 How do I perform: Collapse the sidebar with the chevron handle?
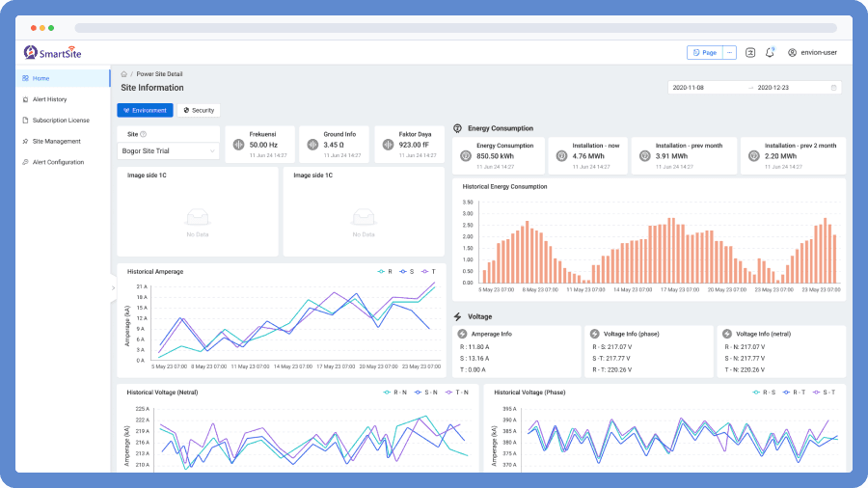113,287
